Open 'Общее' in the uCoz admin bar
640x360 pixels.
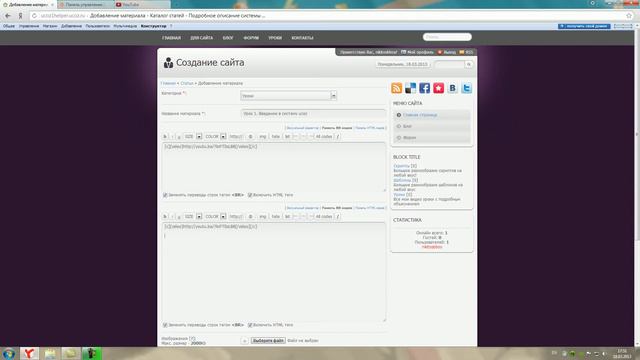tap(9, 26)
